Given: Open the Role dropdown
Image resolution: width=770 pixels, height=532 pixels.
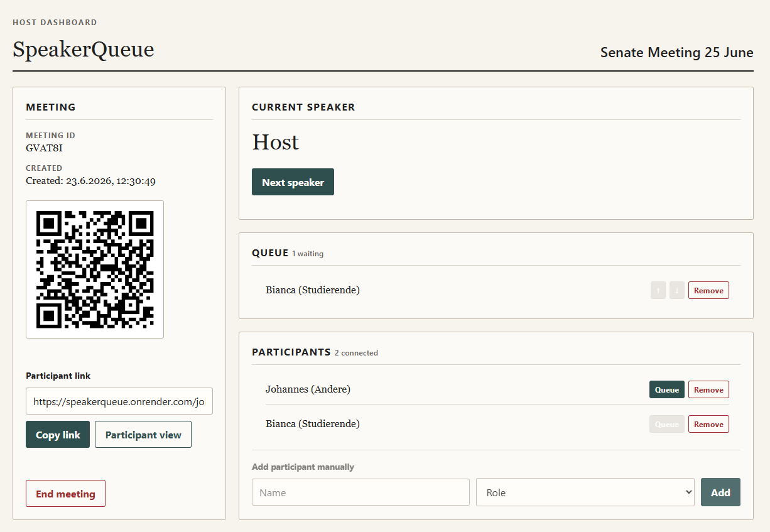Looking at the screenshot, I should tap(585, 492).
